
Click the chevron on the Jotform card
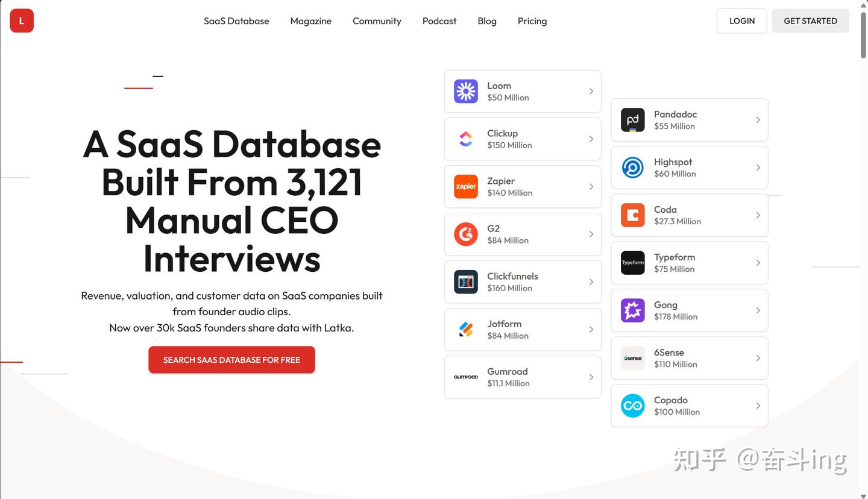tap(591, 329)
